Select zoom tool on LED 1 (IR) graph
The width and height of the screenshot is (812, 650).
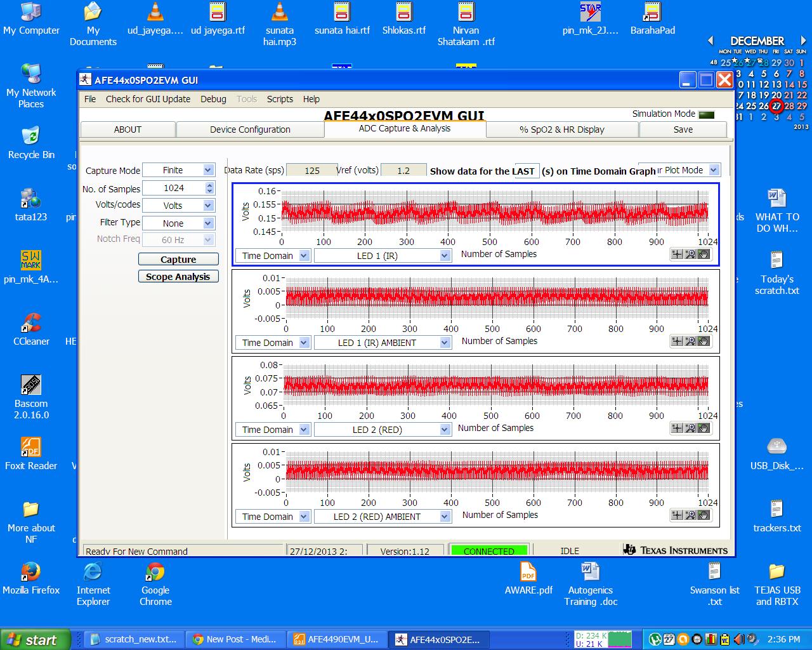tap(690, 254)
